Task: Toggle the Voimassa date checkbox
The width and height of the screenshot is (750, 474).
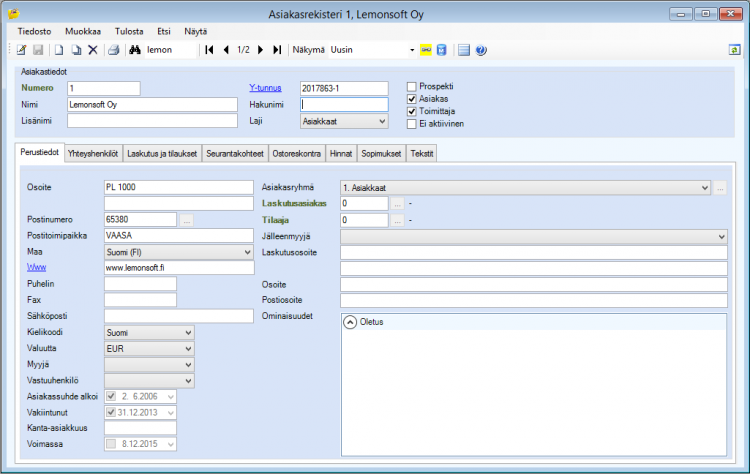Action: coord(111,444)
